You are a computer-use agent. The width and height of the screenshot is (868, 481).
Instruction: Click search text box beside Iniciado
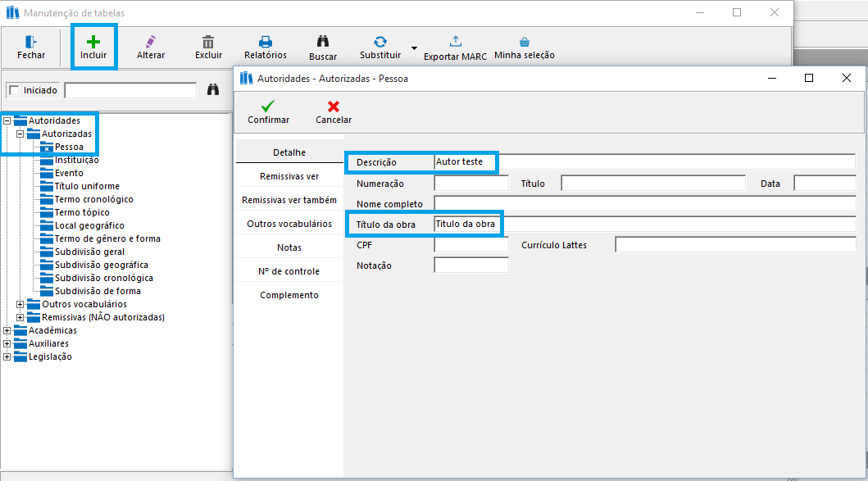click(130, 90)
